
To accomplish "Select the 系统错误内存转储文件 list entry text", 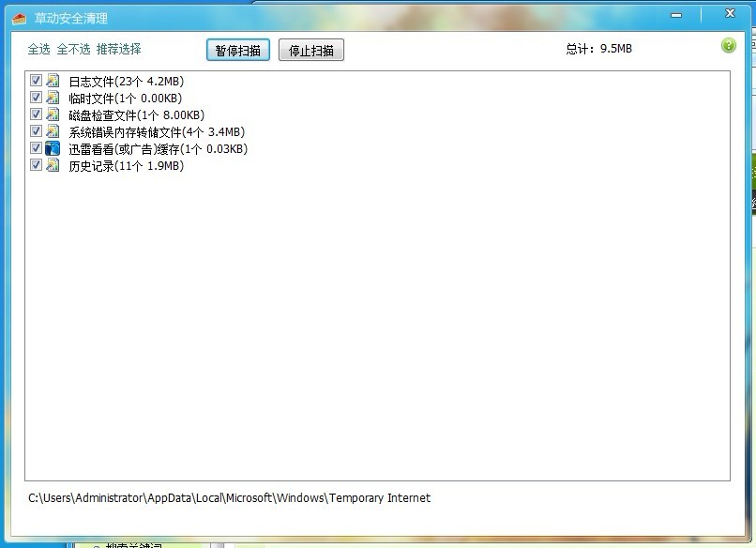I will pyautogui.click(x=156, y=132).
